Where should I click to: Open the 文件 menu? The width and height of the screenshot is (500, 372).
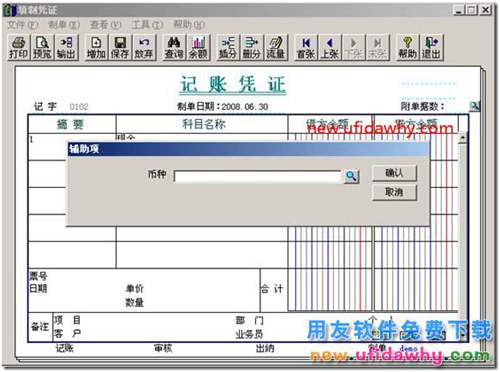coord(23,24)
